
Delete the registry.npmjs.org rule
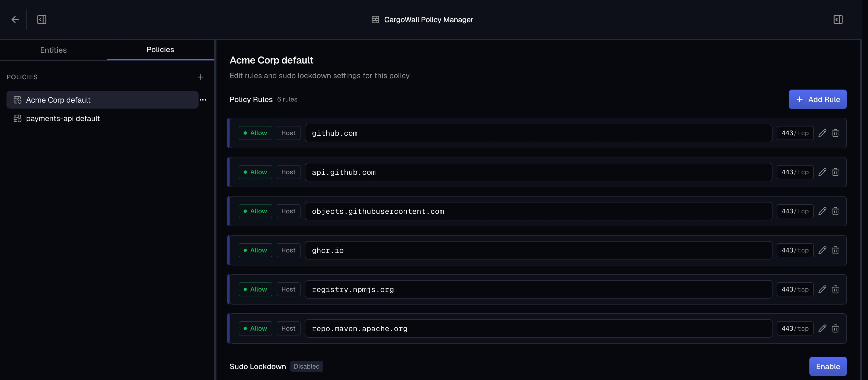[835, 290]
